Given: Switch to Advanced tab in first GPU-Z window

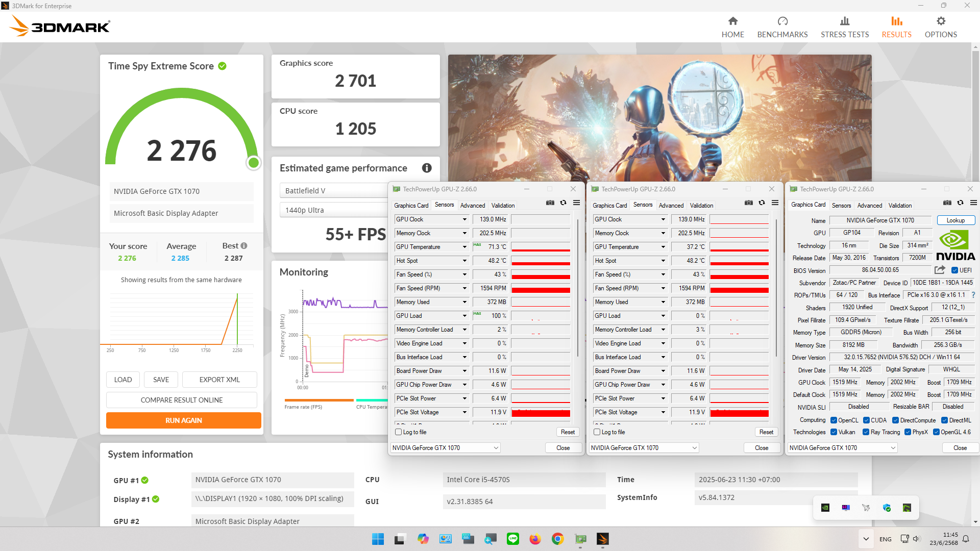Looking at the screenshot, I should (473, 205).
